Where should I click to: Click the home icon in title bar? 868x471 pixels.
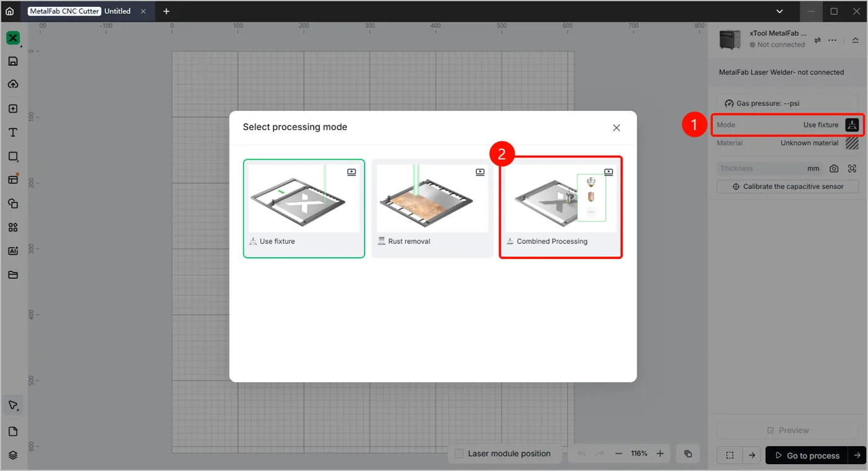pyautogui.click(x=9, y=11)
